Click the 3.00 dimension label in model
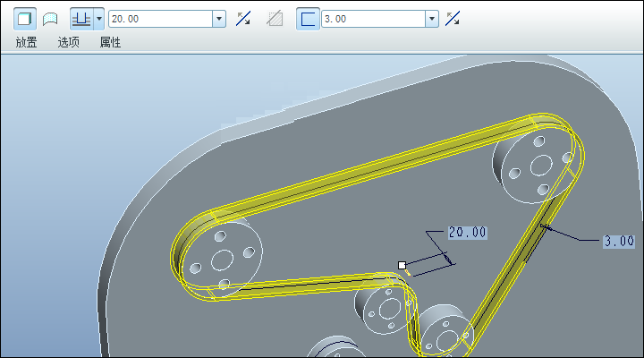The width and height of the screenshot is (644, 358). (x=619, y=241)
